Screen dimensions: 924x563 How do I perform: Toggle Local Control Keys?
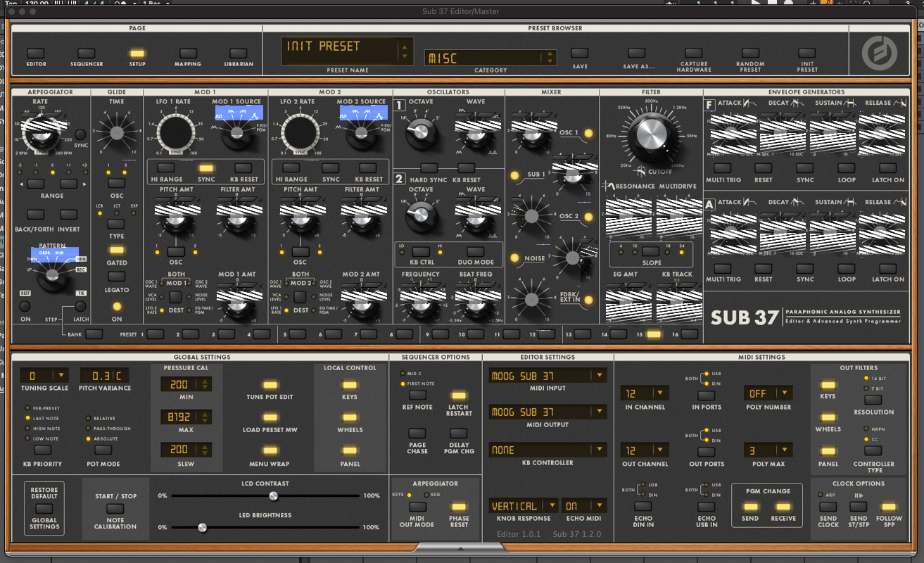350,384
